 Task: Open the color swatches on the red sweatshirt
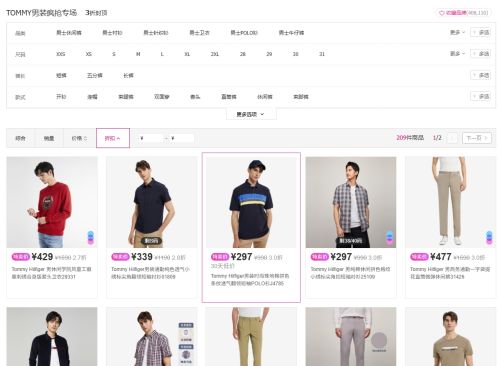tap(91, 238)
